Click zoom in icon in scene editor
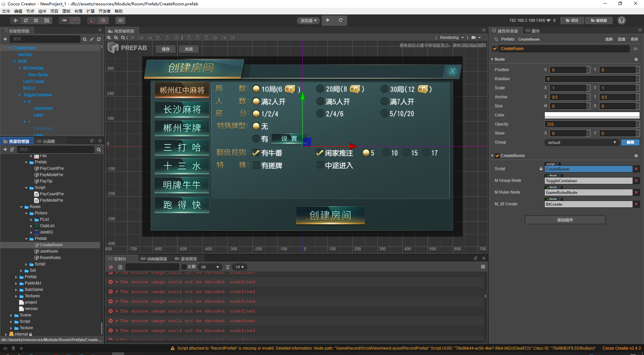The width and height of the screenshot is (644, 355). pyautogui.click(x=109, y=38)
